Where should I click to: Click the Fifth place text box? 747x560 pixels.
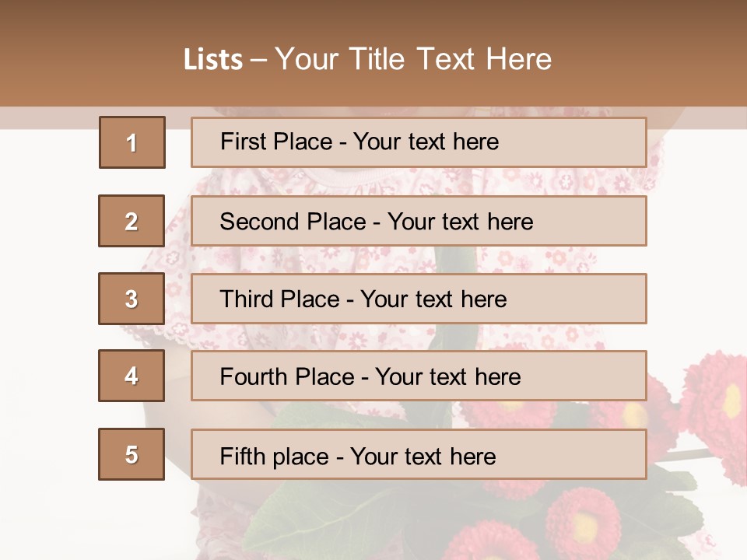coord(419,454)
